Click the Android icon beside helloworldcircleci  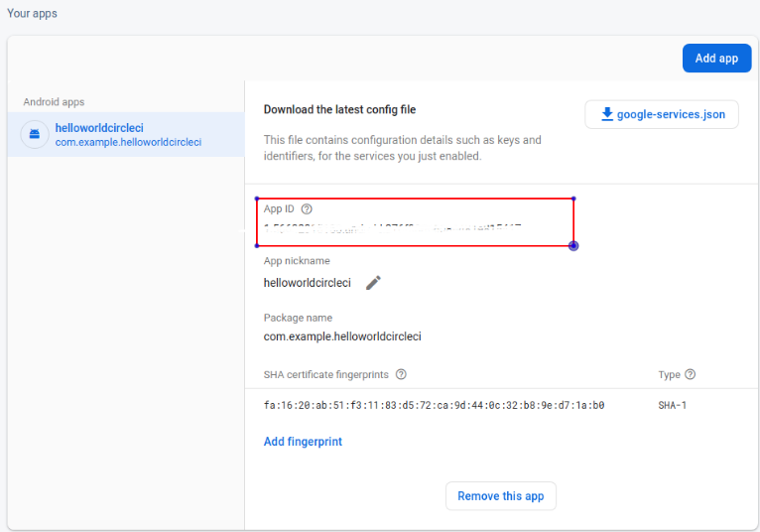point(35,134)
